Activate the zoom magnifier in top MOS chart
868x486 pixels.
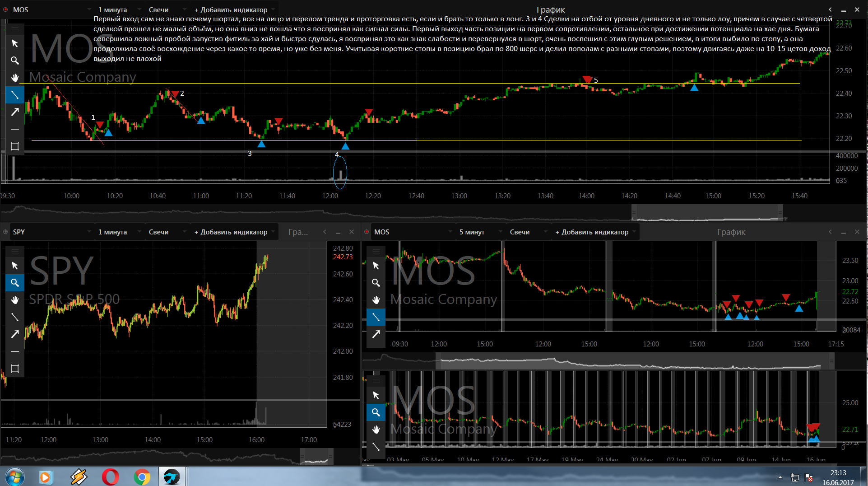pos(14,61)
